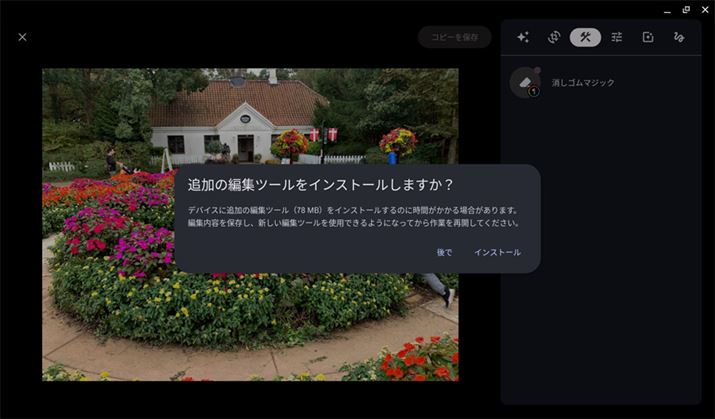Viewport: 715px width, 419px height.
Task: Select the Tools wrench tab
Action: (585, 37)
